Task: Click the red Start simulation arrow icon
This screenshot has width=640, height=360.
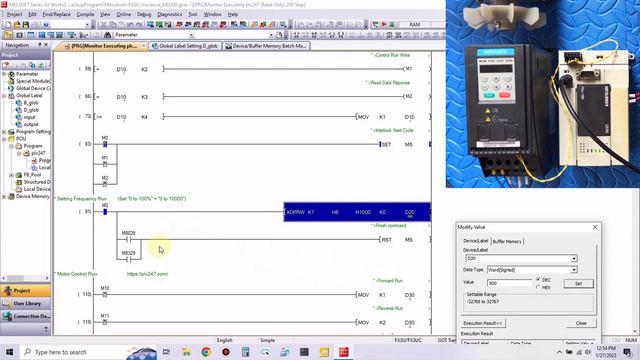Action: pyautogui.click(x=384, y=25)
